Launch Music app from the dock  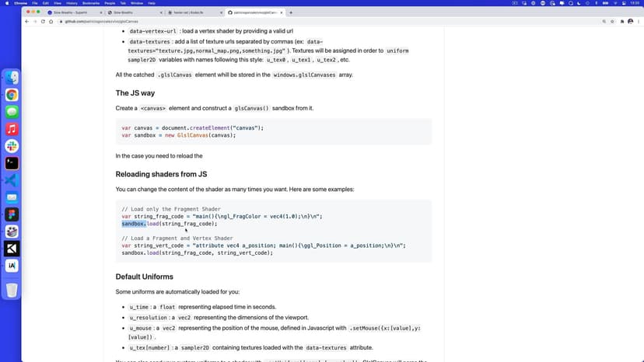pyautogui.click(x=12, y=129)
